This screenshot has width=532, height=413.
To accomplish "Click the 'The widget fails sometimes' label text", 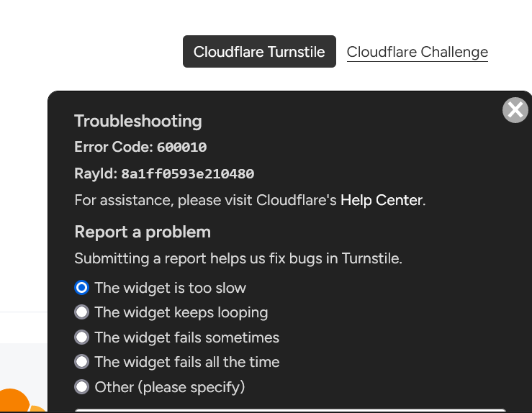I will [187, 337].
